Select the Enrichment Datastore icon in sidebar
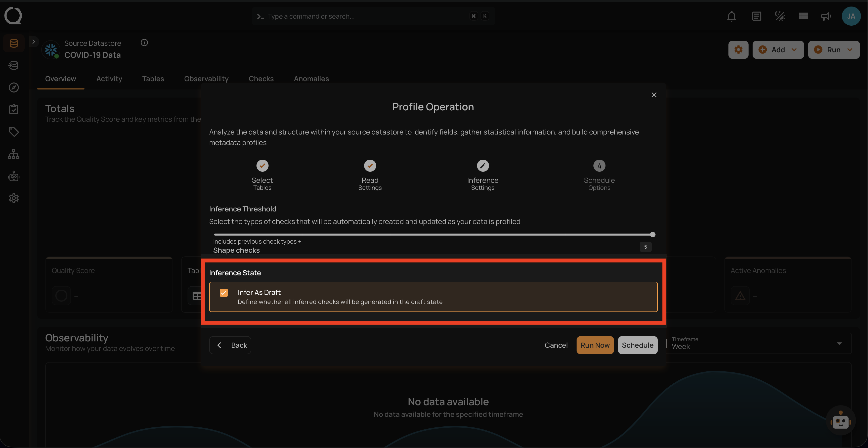This screenshot has height=448, width=868. tap(14, 65)
